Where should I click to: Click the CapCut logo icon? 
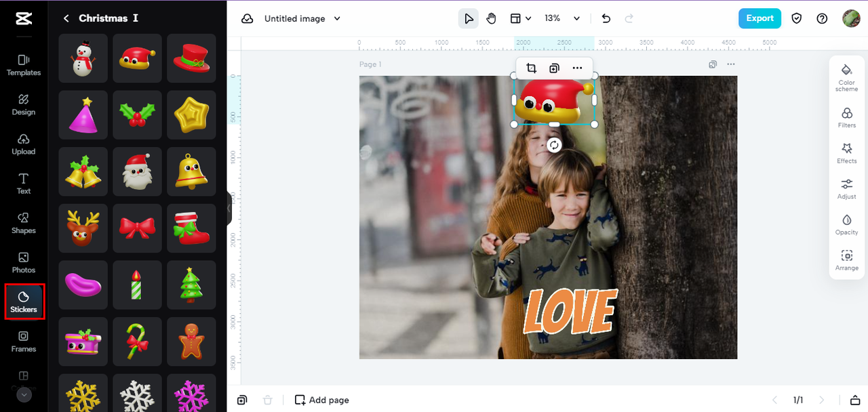tap(24, 18)
